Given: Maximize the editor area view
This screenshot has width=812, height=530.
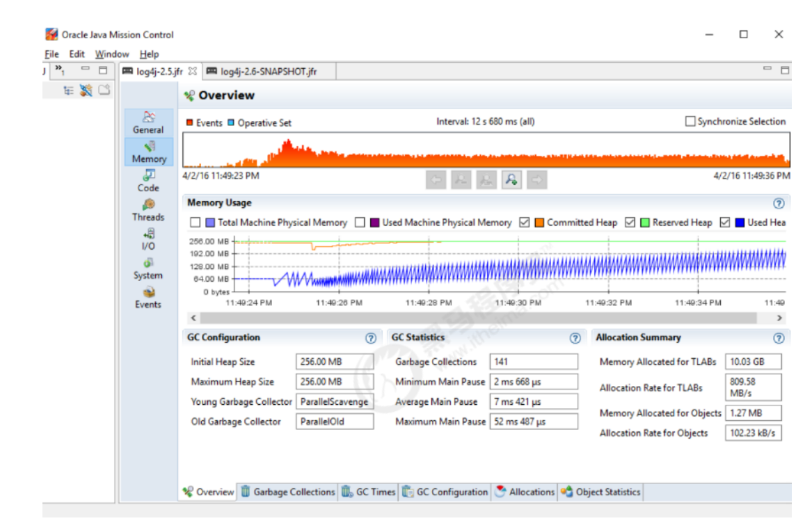Looking at the screenshot, I should click(785, 70).
